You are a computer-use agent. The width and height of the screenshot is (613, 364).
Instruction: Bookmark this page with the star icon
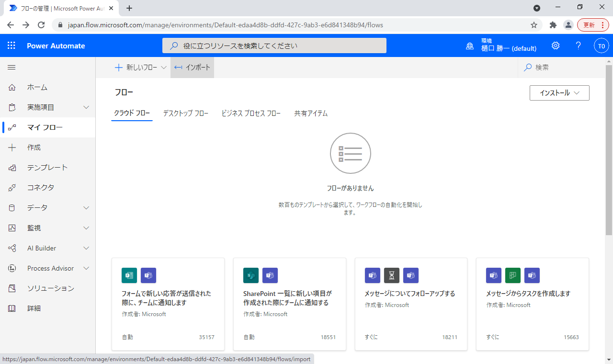click(x=534, y=25)
